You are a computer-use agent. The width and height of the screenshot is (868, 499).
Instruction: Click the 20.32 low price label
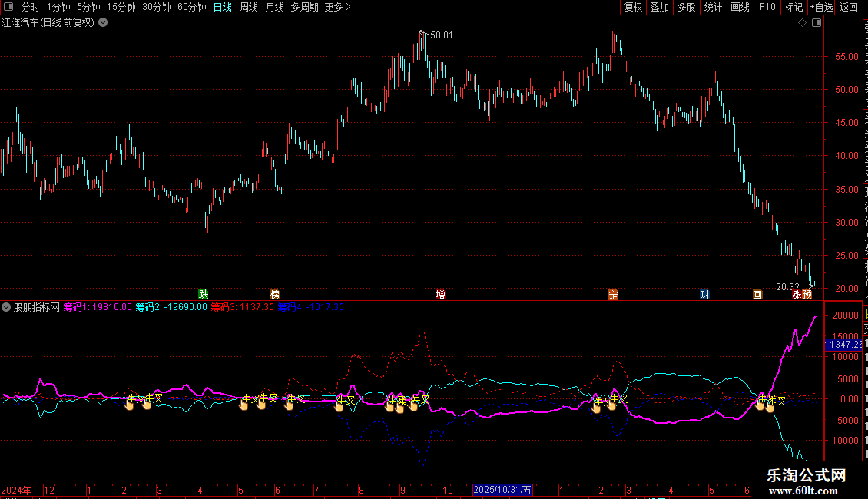(x=788, y=286)
